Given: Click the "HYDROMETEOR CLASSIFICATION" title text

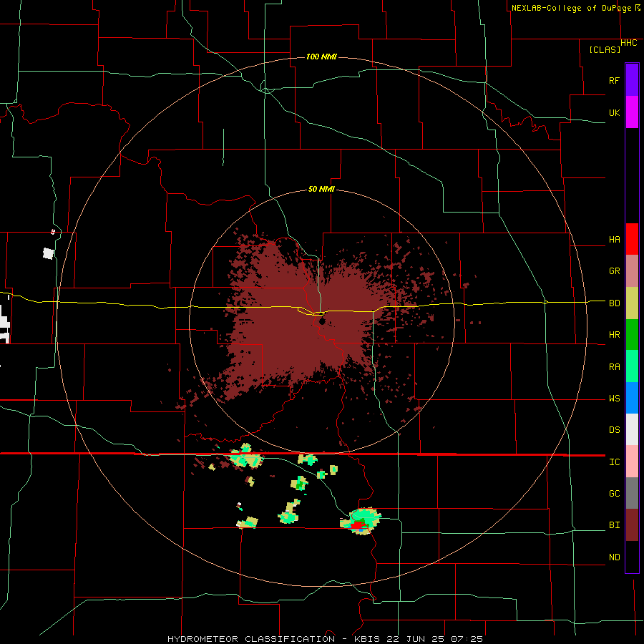Looking at the screenshot, I should pyautogui.click(x=251, y=639).
